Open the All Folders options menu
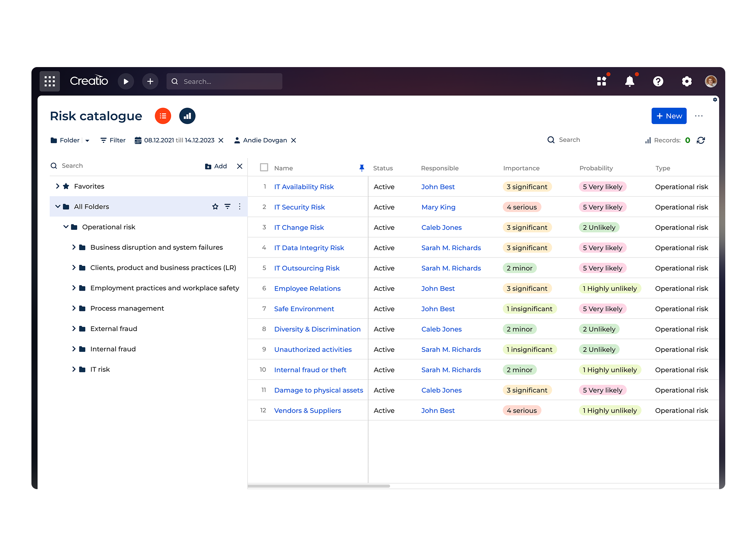Viewport: 756px width, 559px height. [240, 206]
